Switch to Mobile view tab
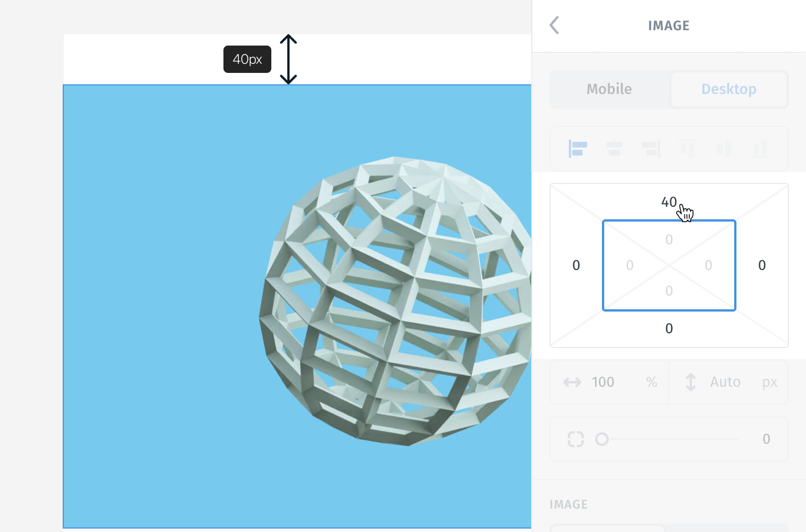 609,89
